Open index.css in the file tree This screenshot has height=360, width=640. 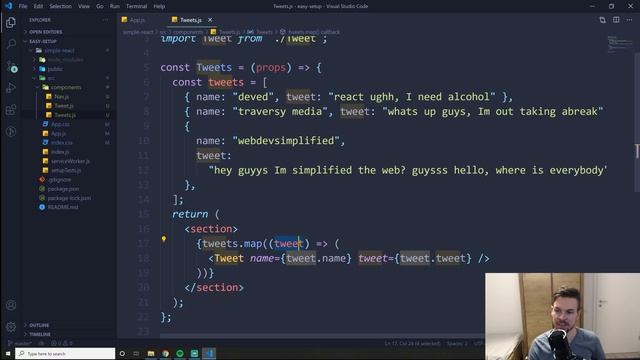tap(61, 142)
